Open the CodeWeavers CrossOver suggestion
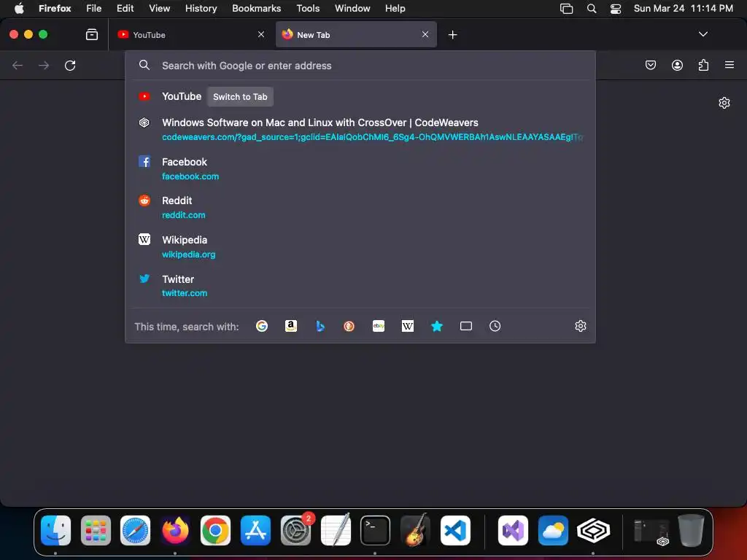This screenshot has width=747, height=560. pos(360,130)
